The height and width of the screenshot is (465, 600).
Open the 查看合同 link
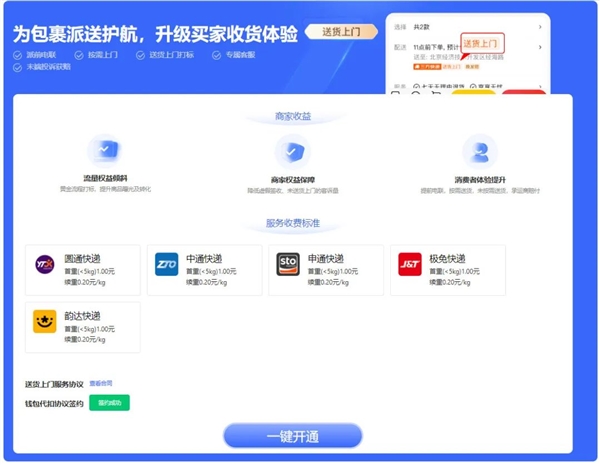pos(101,383)
